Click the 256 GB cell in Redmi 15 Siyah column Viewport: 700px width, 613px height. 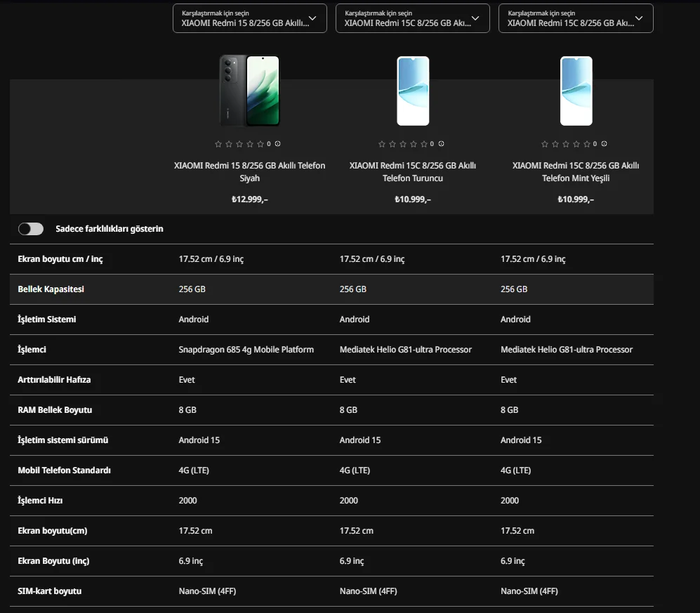(x=192, y=289)
